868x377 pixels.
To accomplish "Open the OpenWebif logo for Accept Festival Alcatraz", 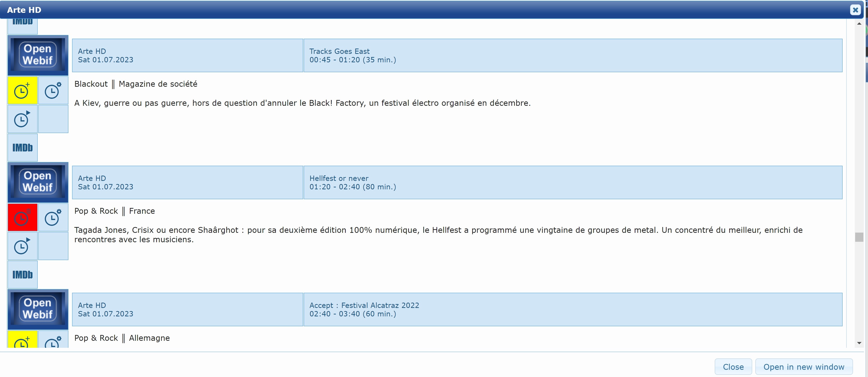I will pos(38,309).
